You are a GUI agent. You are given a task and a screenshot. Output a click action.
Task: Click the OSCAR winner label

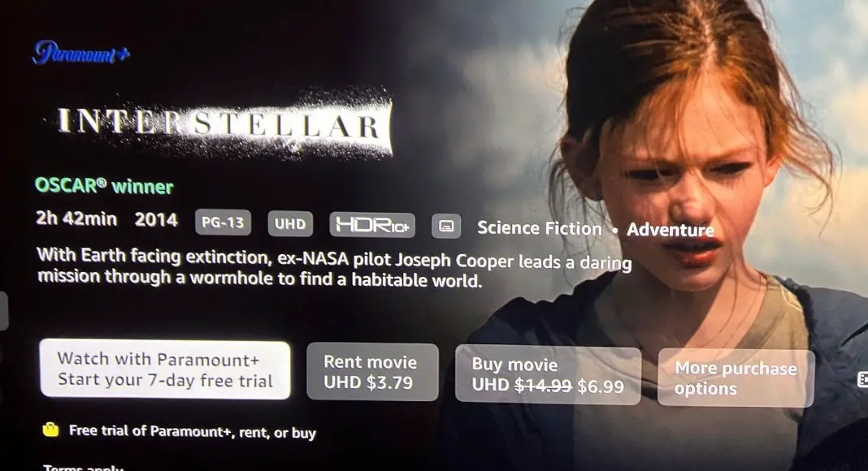click(x=104, y=186)
